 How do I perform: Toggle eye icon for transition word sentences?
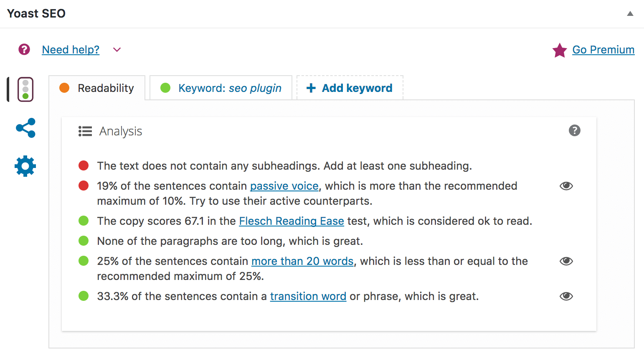[x=566, y=296]
